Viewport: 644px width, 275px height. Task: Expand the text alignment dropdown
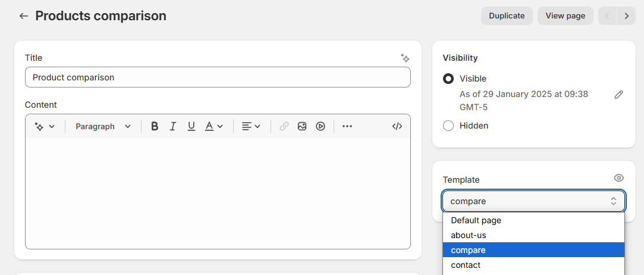click(x=251, y=126)
